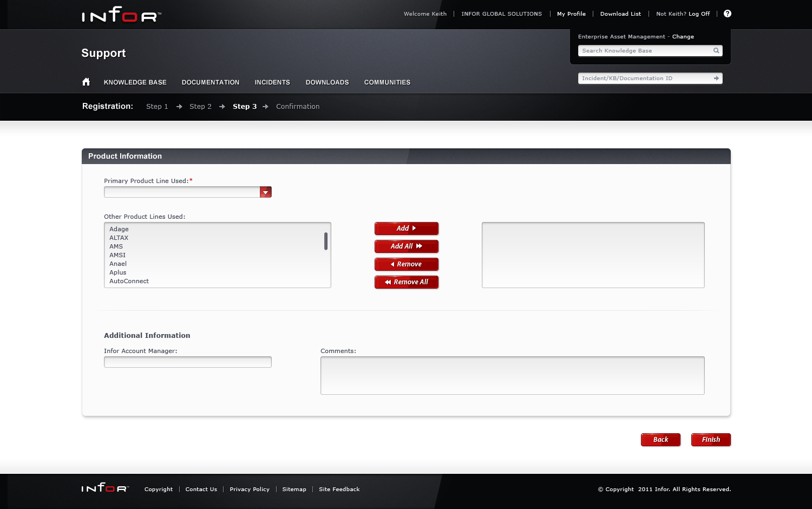Click the Add button
The image size is (812, 509).
pos(407,229)
